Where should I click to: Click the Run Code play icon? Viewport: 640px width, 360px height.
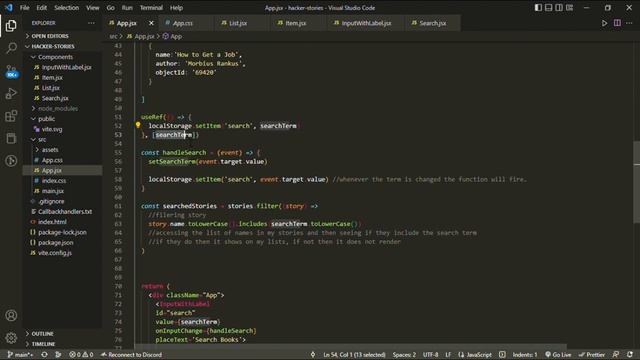604,23
